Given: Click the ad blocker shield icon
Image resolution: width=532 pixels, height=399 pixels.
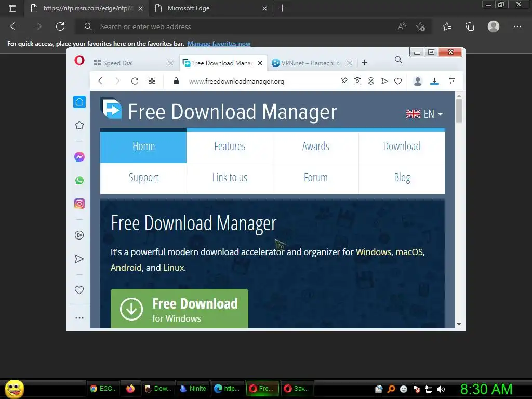Looking at the screenshot, I should (371, 81).
